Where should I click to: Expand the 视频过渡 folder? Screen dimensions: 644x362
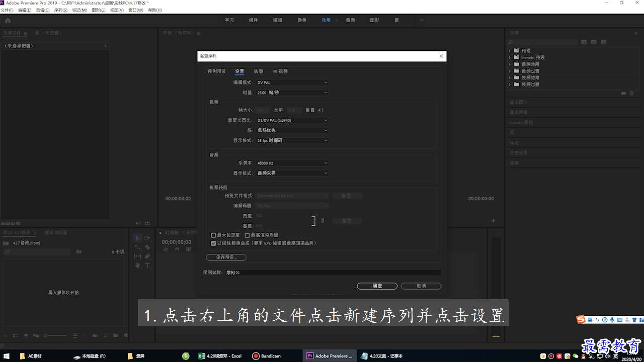[x=510, y=84]
